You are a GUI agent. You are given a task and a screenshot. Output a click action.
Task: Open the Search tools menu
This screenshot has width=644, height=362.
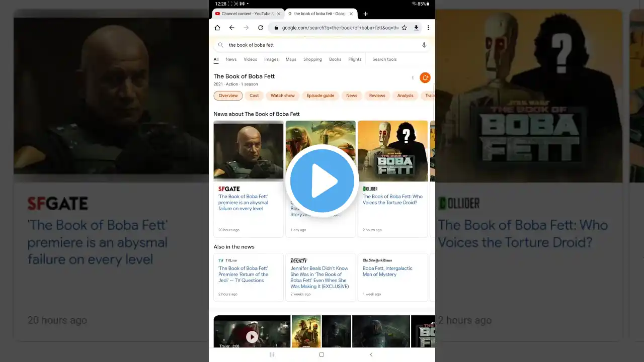click(x=384, y=59)
